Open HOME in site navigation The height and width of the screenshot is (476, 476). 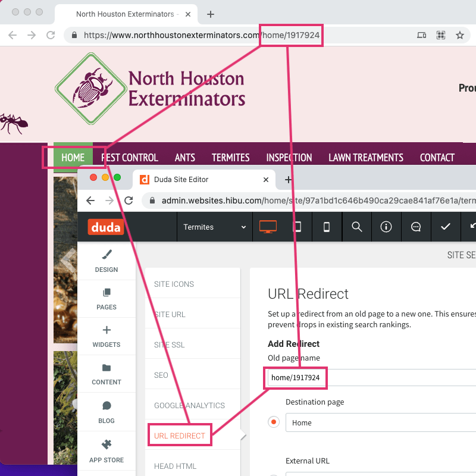[73, 158]
